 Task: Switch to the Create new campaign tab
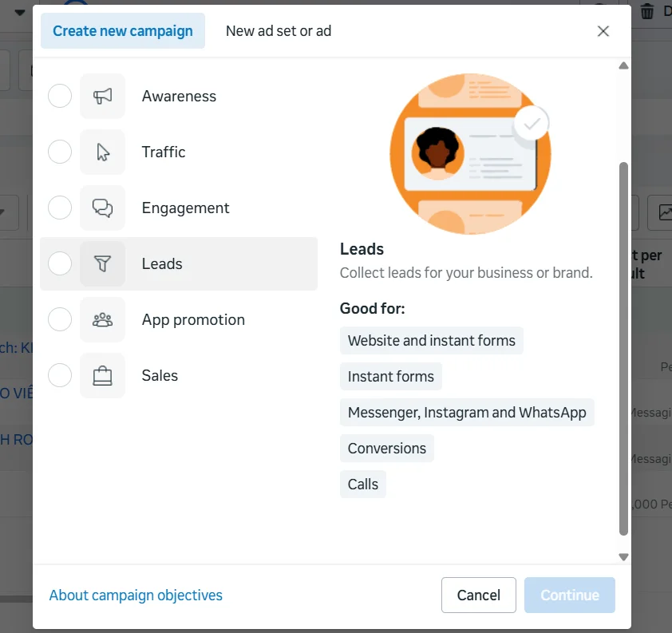coord(122,30)
